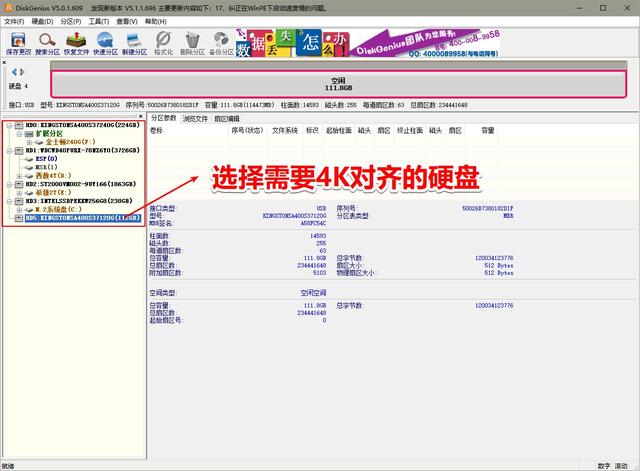The width and height of the screenshot is (640, 471).
Task: Select the 希捷2T(E:) partition
Action: point(53,192)
